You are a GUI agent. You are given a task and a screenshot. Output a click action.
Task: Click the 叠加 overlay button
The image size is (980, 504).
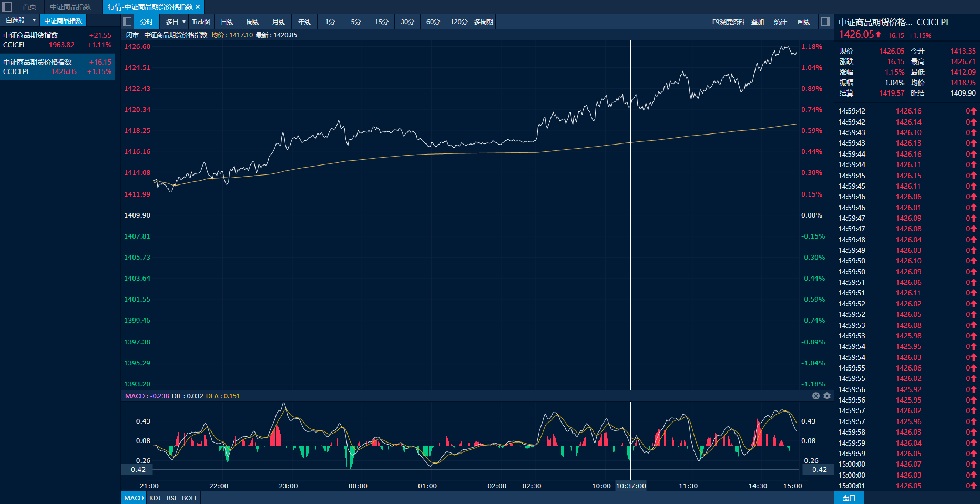(758, 22)
